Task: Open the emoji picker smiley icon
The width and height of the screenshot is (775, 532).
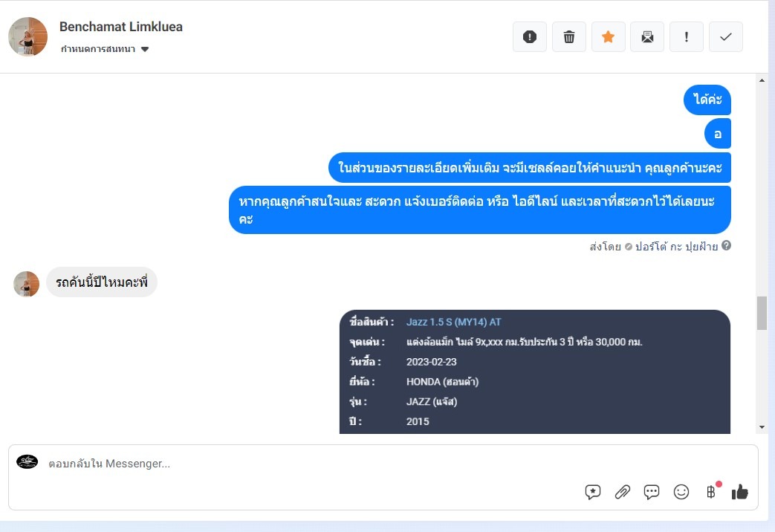Action: [681, 491]
